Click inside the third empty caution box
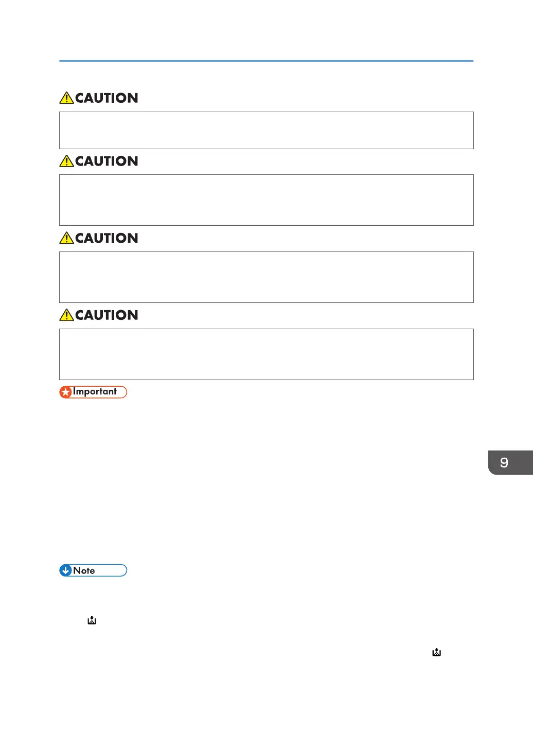Screen dimensions: 533x756 coord(266,277)
